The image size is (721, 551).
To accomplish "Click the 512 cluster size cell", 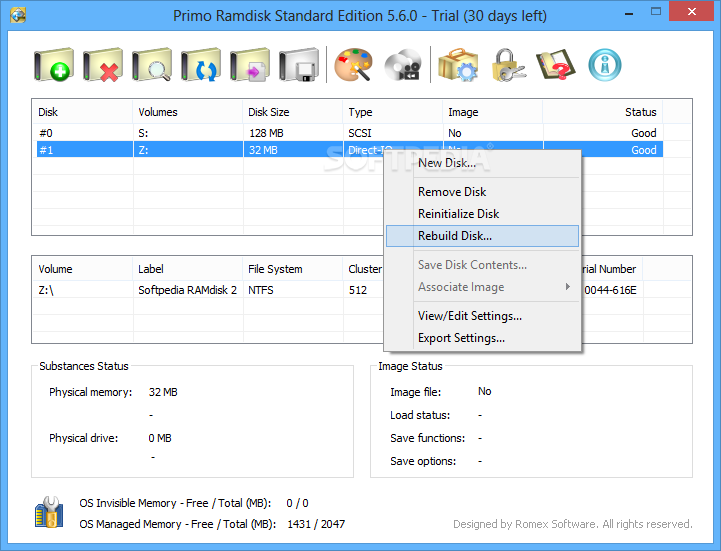I will point(358,290).
